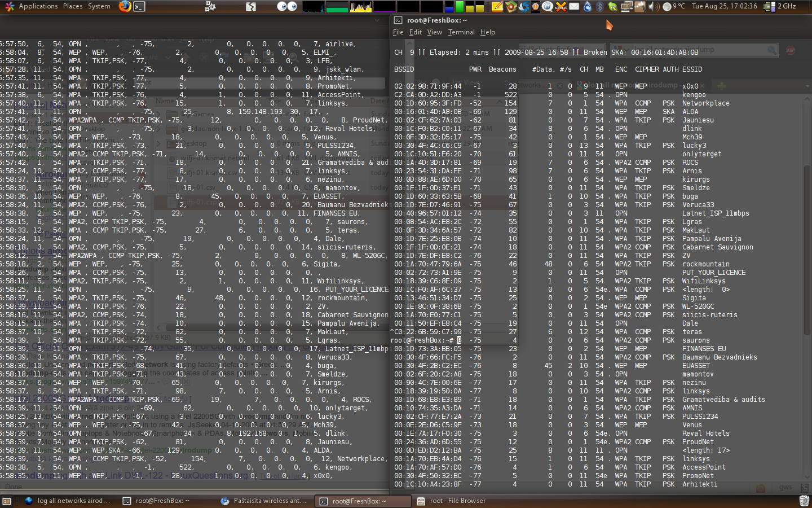
Task: Open the Applications menu
Action: (x=38, y=6)
